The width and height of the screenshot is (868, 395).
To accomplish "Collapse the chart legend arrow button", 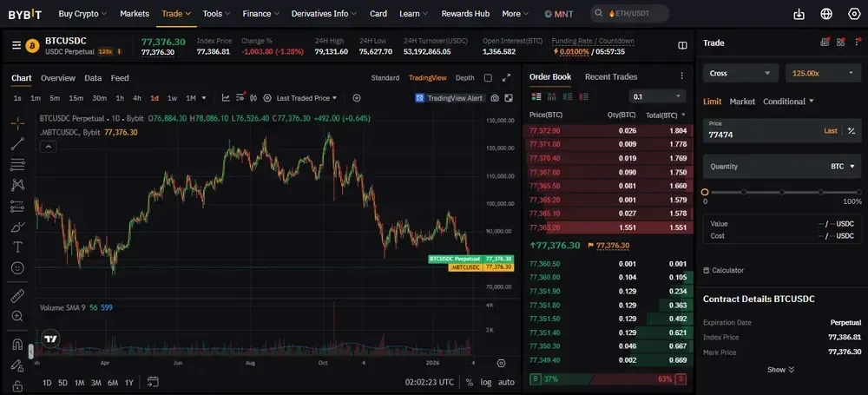I will [x=48, y=147].
